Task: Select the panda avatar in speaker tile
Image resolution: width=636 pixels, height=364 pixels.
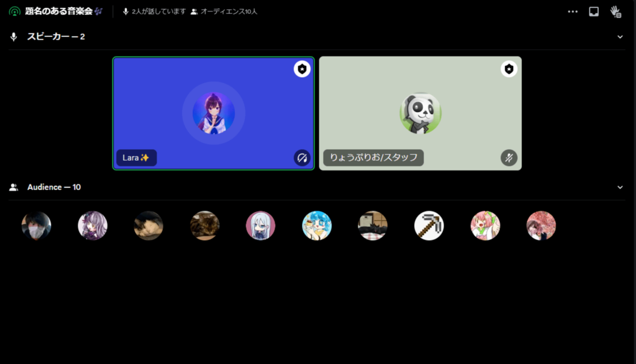Action: [x=420, y=113]
